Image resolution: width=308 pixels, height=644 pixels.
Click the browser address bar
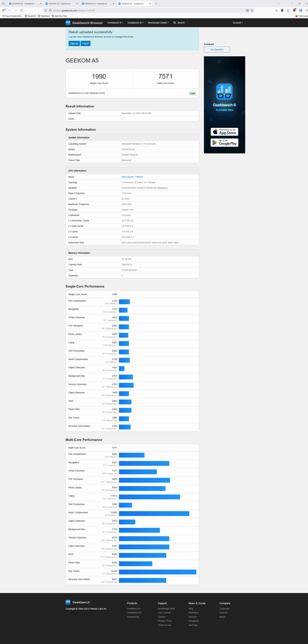click(146, 10)
